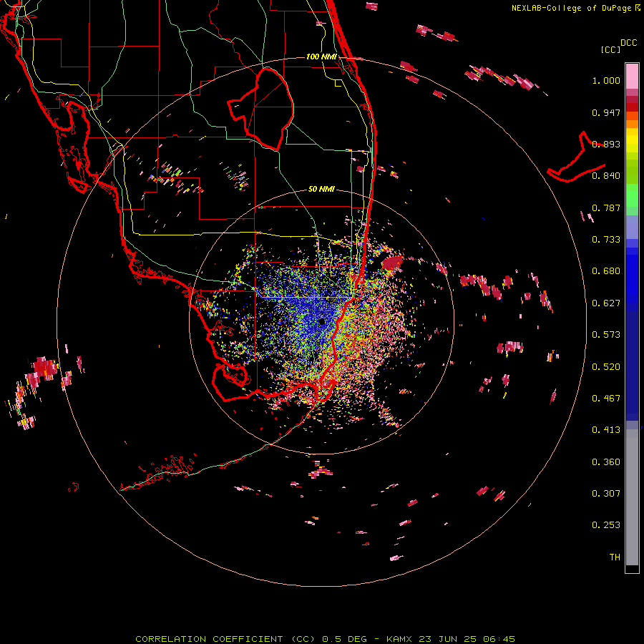The height and width of the screenshot is (644, 644).
Task: Click the black radar site dot at map center
Action: [x=321, y=321]
